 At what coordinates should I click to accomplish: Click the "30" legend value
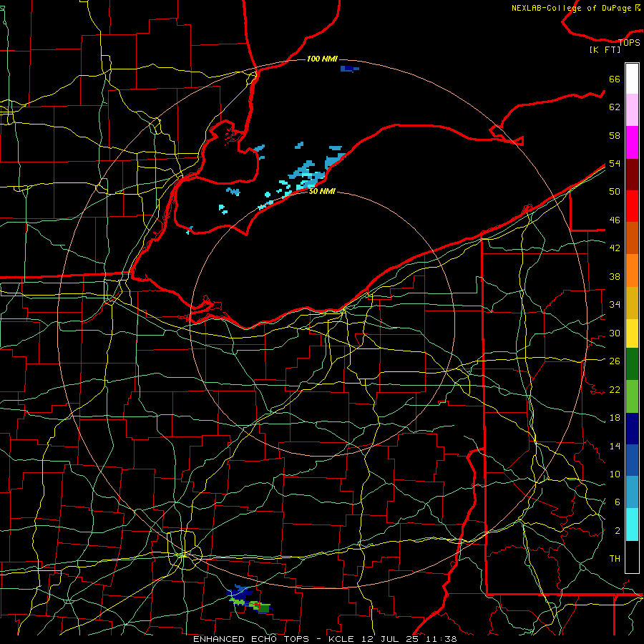pyautogui.click(x=615, y=333)
